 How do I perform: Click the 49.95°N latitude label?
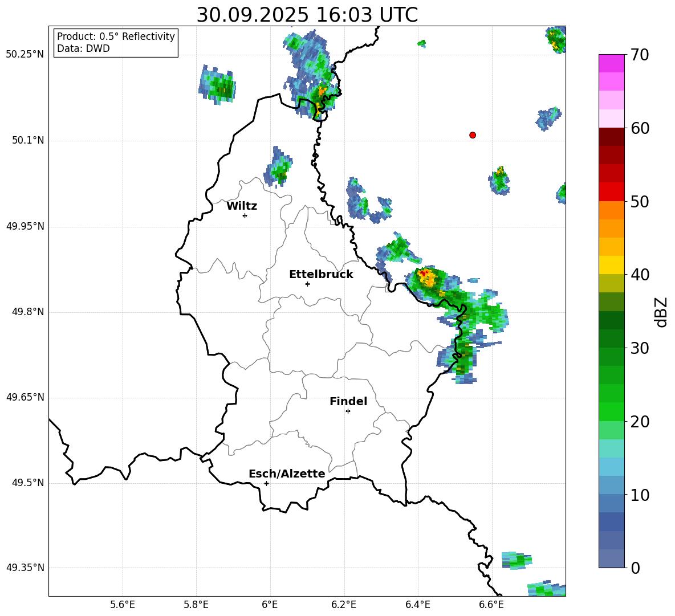(x=25, y=226)
